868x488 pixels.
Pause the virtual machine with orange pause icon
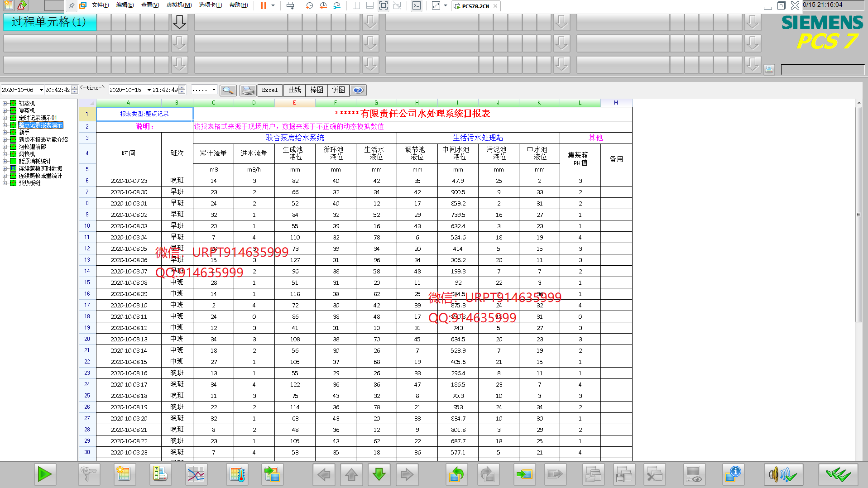pos(263,5)
